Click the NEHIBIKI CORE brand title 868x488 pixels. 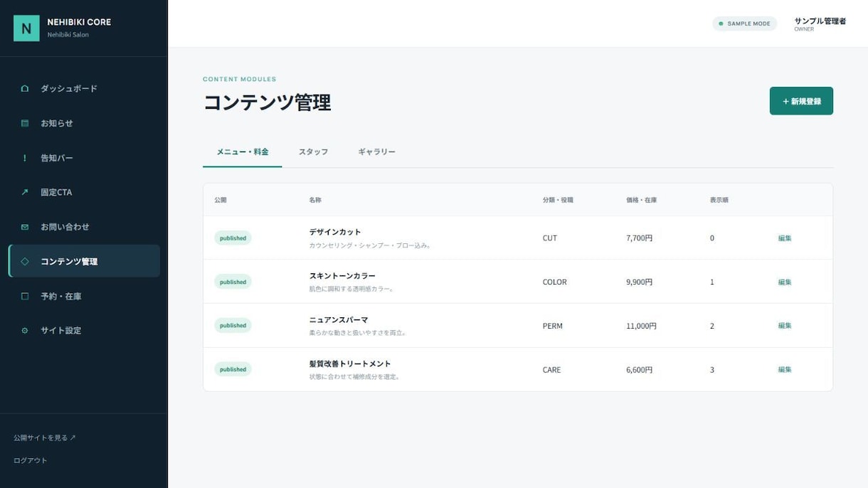[79, 22]
